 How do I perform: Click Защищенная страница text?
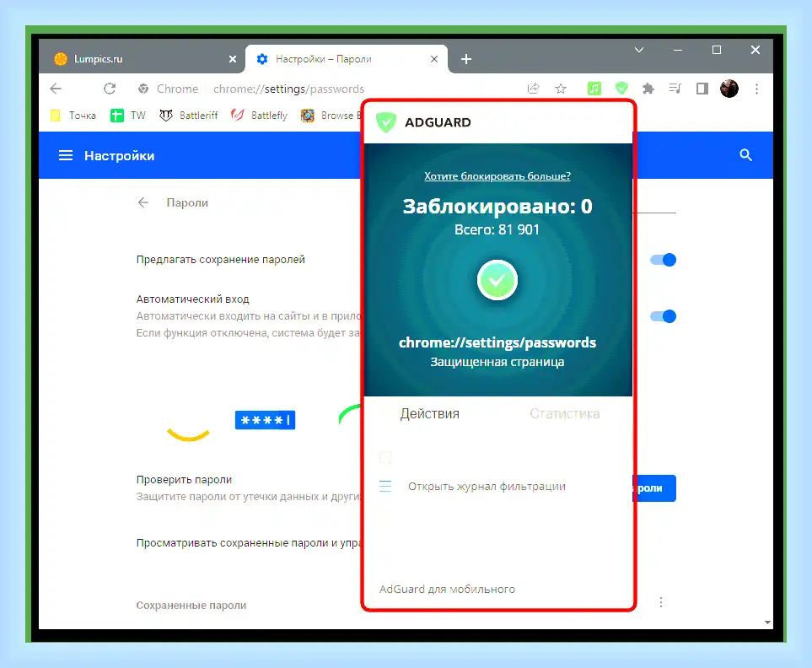(497, 362)
